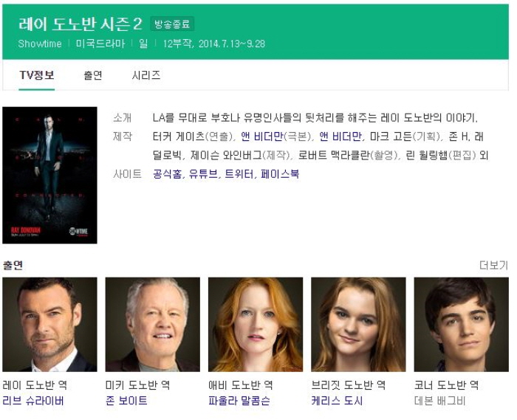Open the 공식홈 official site link
This screenshot has height=420, width=517.
point(167,174)
